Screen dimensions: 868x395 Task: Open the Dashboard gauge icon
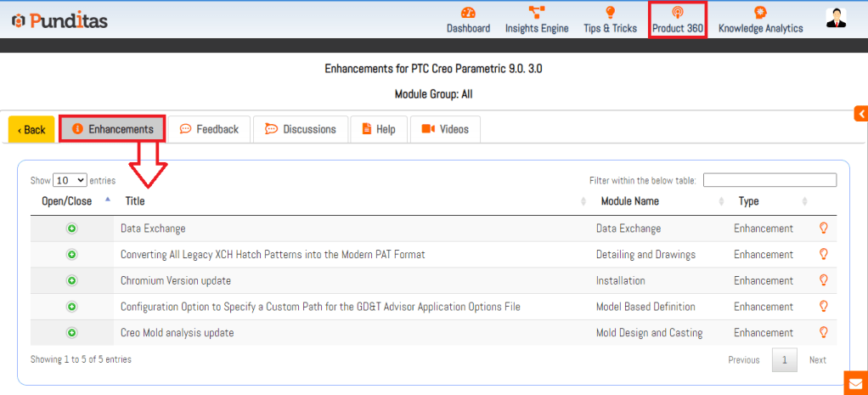pos(468,13)
